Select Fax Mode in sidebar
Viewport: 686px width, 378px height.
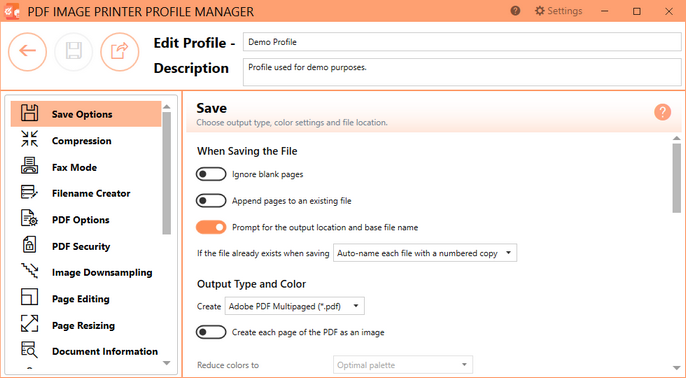pos(86,167)
